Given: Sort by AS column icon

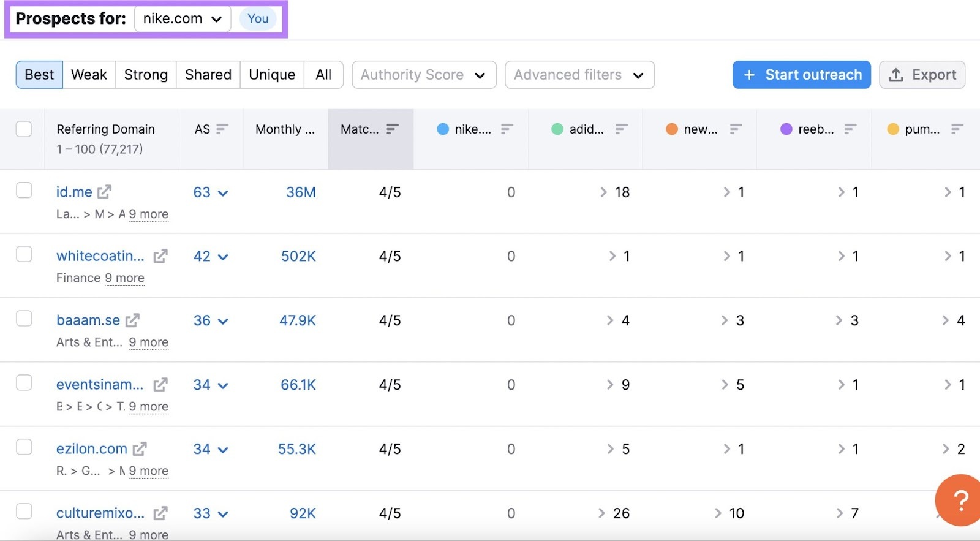Looking at the screenshot, I should pyautogui.click(x=222, y=129).
